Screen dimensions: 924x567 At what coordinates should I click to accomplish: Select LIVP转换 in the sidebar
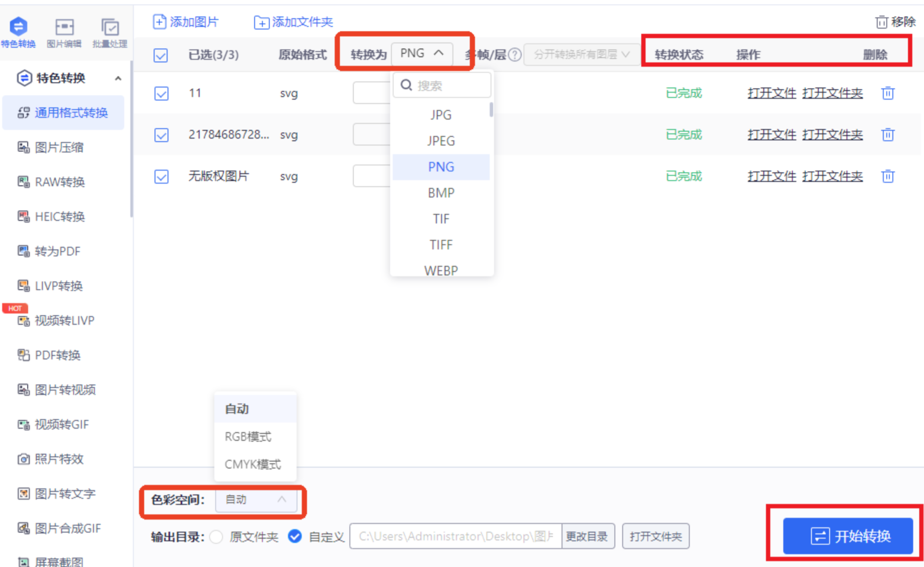pos(63,286)
